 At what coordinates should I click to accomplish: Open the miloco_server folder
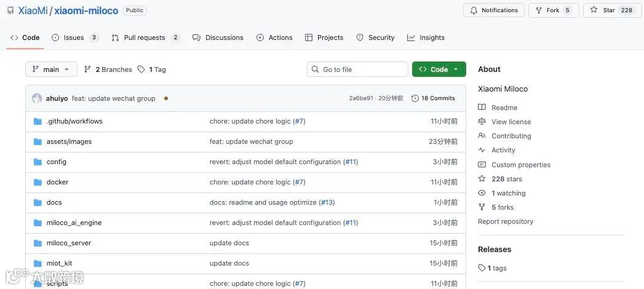[x=69, y=243]
